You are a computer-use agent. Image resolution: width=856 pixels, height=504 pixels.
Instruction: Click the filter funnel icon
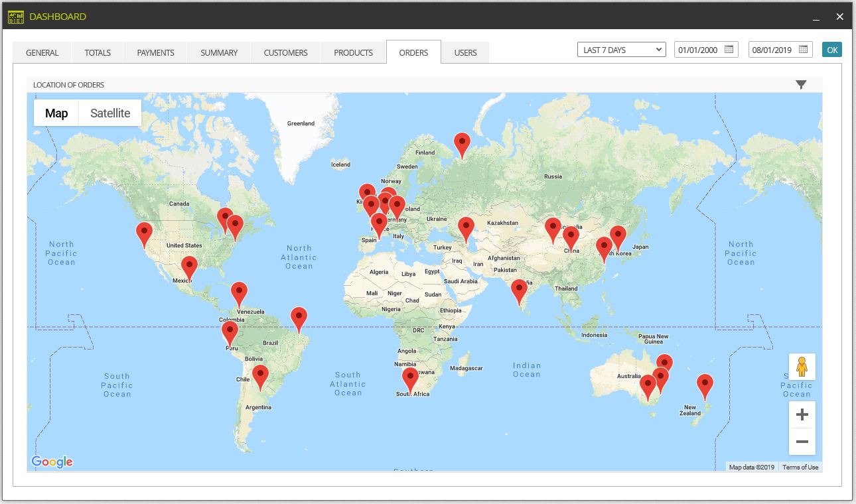click(x=801, y=84)
